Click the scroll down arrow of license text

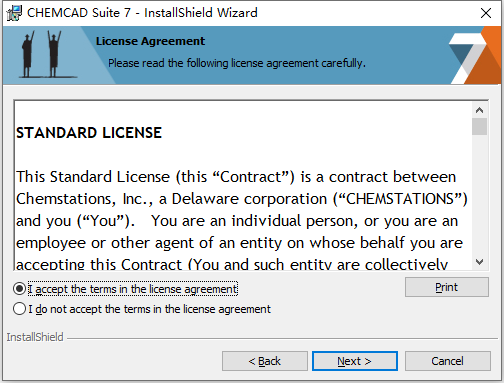tap(480, 262)
